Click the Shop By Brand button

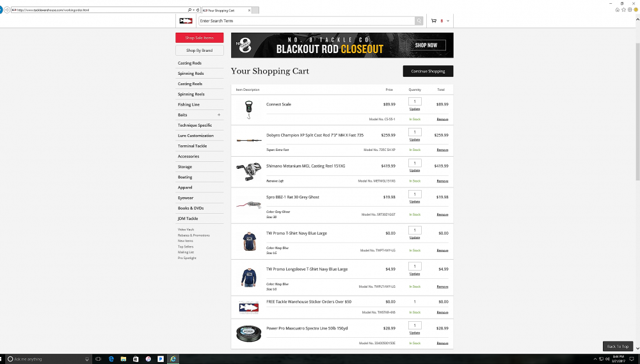click(200, 50)
